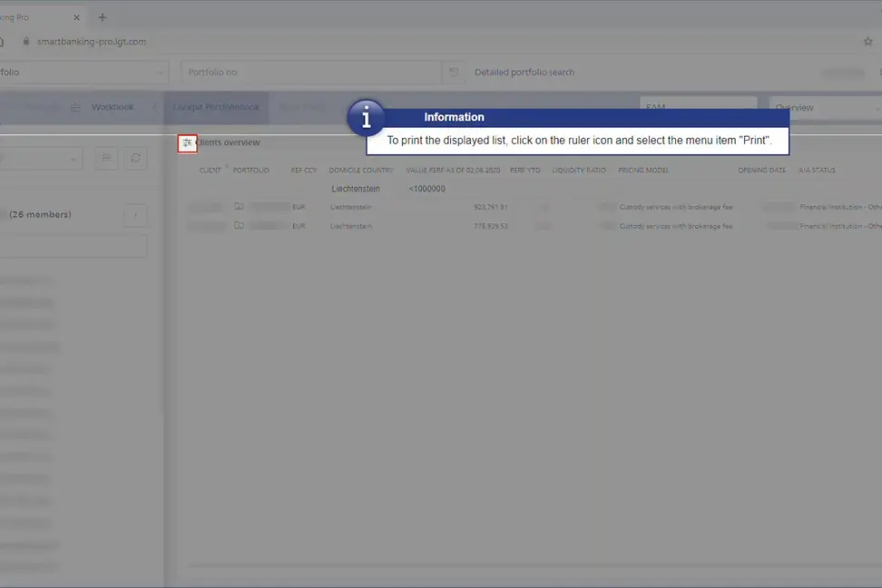Image resolution: width=882 pixels, height=588 pixels.
Task: Click Detailed portfolio search link
Action: [524, 73]
